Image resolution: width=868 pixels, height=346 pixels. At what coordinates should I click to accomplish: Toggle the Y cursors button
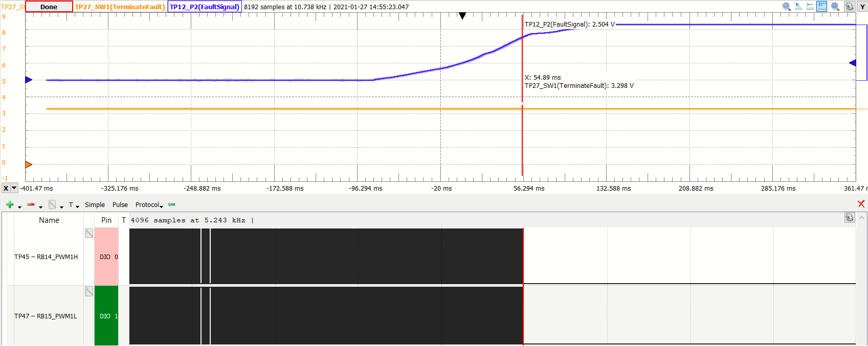862,7
